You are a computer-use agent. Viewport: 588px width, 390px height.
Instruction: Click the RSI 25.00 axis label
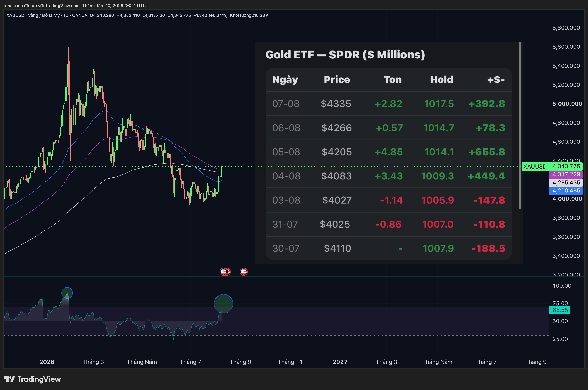pyautogui.click(x=560, y=339)
